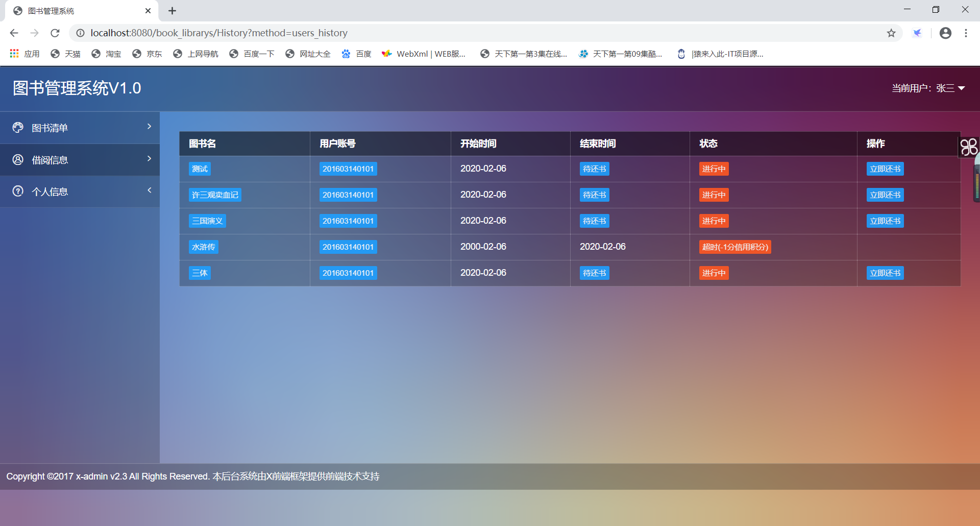Click the 许三观卖血记 book tag
Viewport: 980px width, 526px height.
pyautogui.click(x=215, y=195)
